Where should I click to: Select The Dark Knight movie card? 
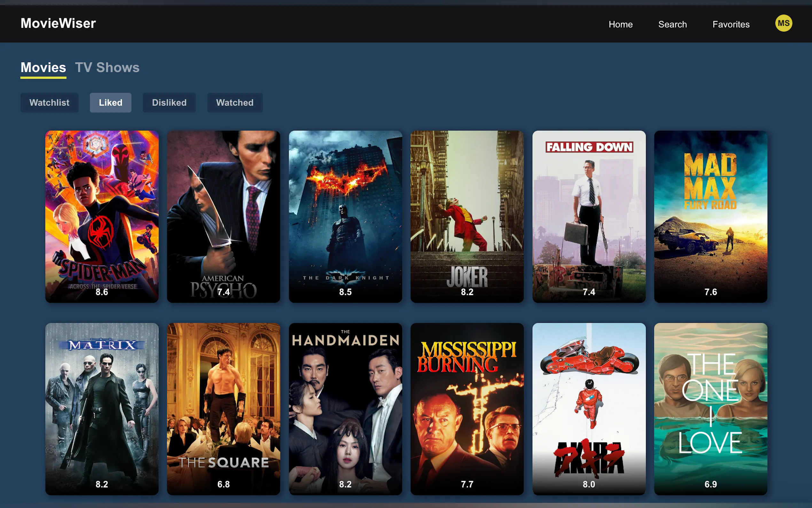tap(345, 216)
